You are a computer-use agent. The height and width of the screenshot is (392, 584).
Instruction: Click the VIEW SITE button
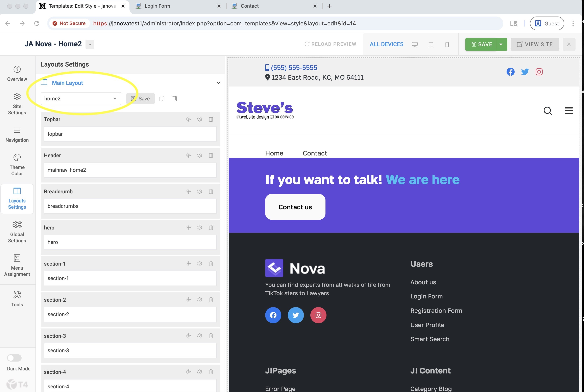coord(535,44)
